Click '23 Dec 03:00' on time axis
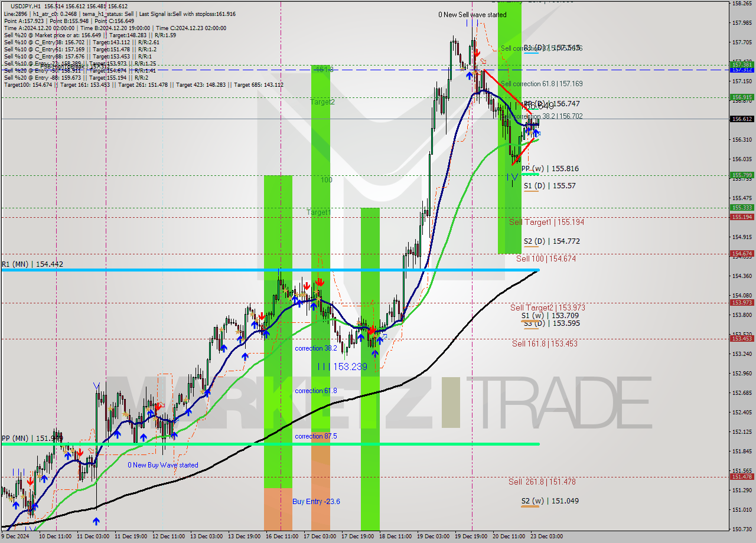The height and width of the screenshot is (543, 756). (x=546, y=537)
